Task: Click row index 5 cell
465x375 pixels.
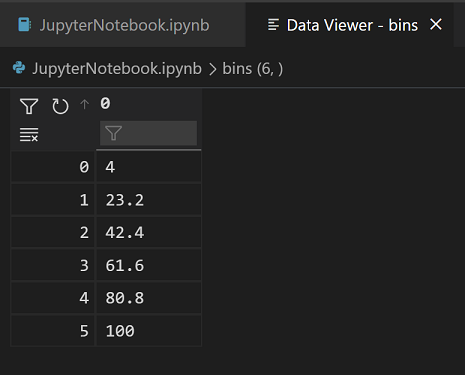Action: click(53, 331)
